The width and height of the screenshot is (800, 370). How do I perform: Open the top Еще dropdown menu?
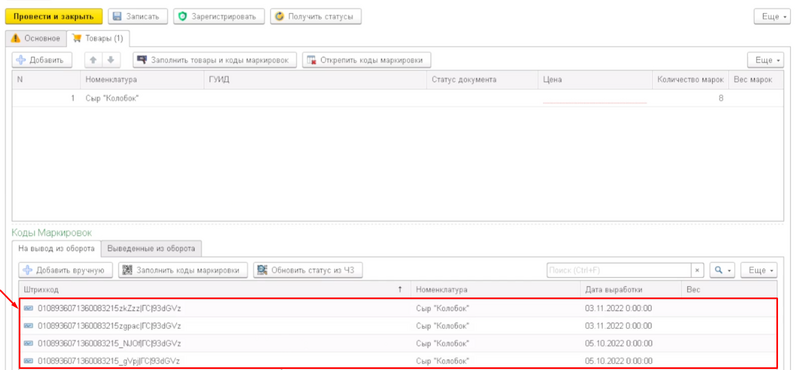click(x=773, y=16)
